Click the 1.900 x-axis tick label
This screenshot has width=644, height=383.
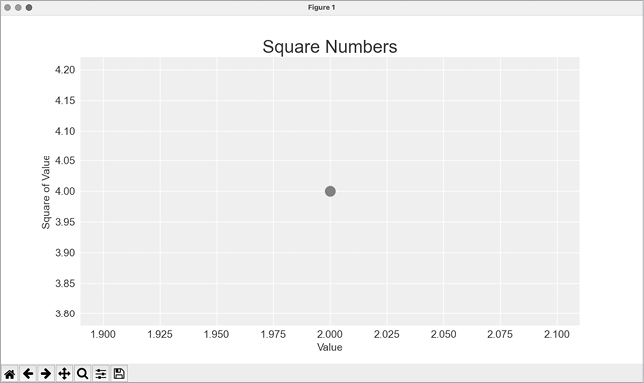pyautogui.click(x=103, y=335)
